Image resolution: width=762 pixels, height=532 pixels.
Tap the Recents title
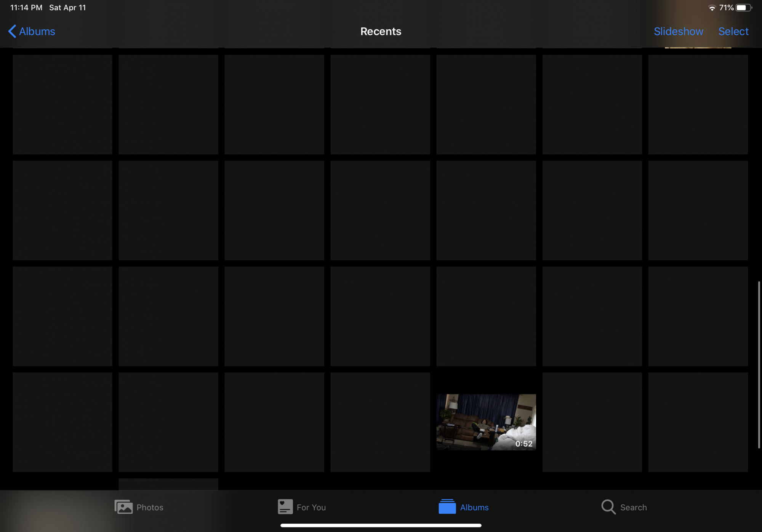[x=381, y=31]
